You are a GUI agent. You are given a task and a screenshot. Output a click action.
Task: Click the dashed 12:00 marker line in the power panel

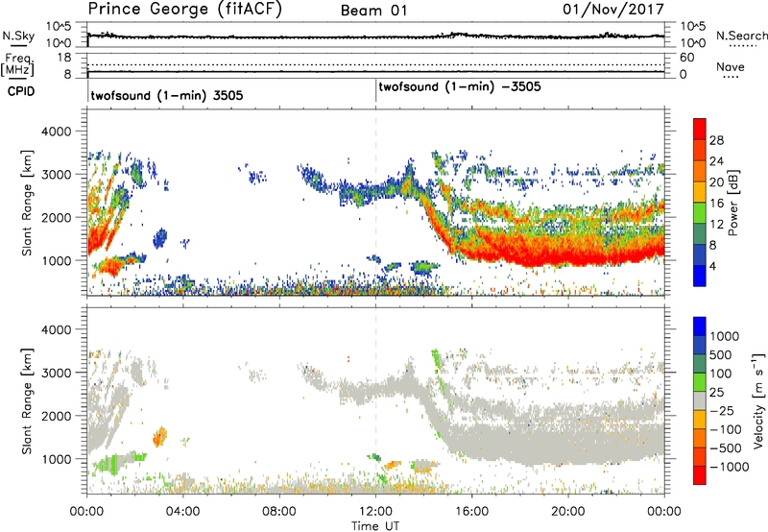pos(375,202)
